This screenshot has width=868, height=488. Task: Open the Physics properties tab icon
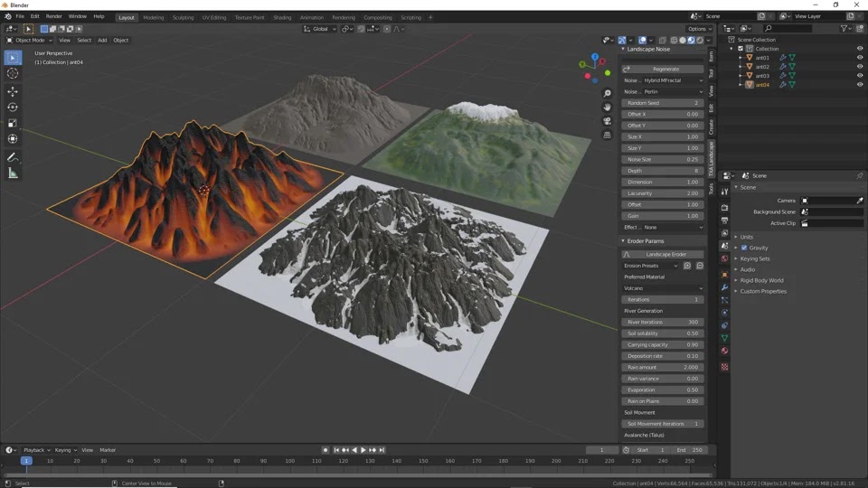click(x=724, y=313)
